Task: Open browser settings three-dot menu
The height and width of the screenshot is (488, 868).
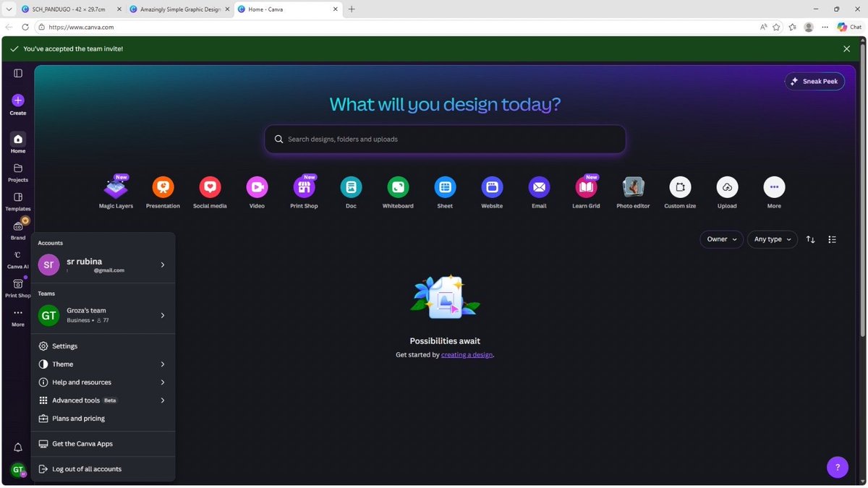Action: pyautogui.click(x=825, y=27)
